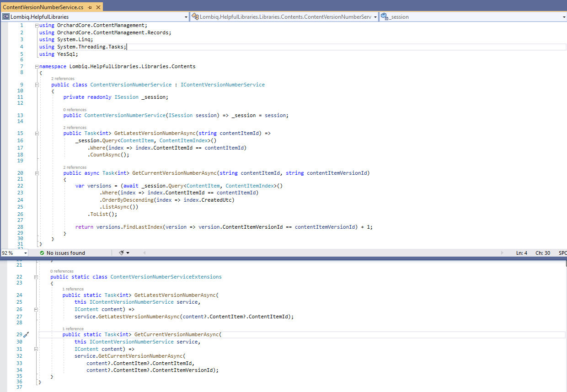
Task: Run Code Cleanup with the broom icon
Action: point(122,253)
